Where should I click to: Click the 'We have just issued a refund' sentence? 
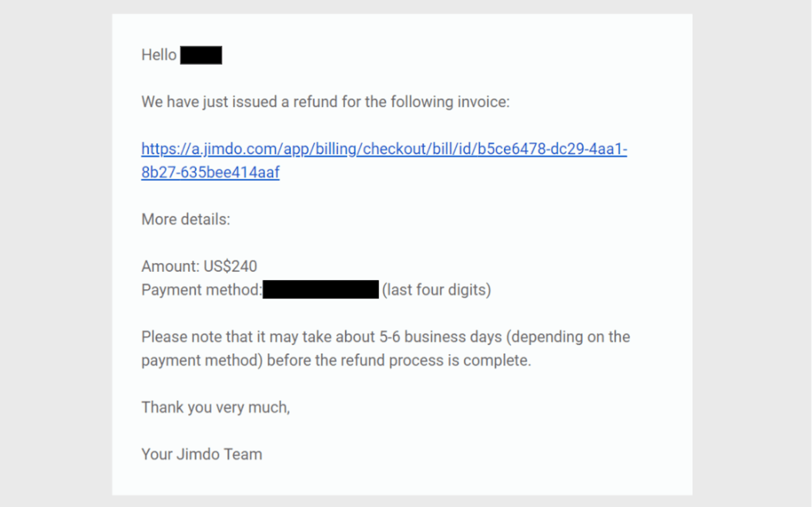tap(325, 102)
